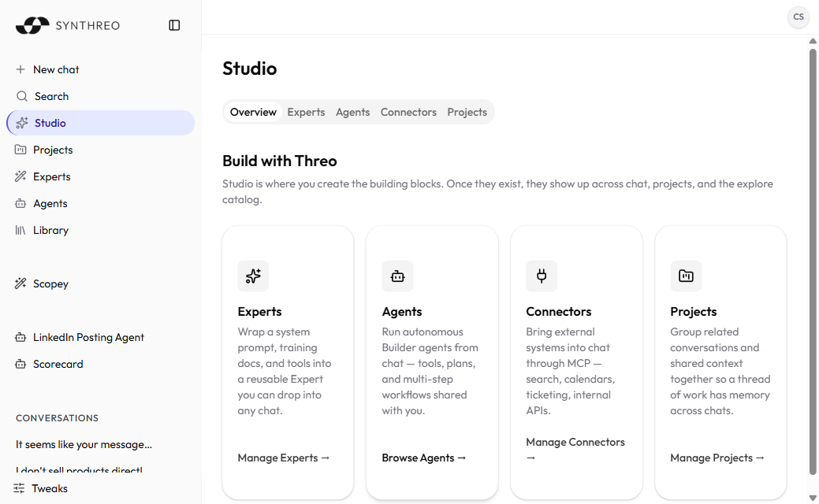Click the page scrollbar thumb
This screenshot has height=504, width=819.
point(813,261)
